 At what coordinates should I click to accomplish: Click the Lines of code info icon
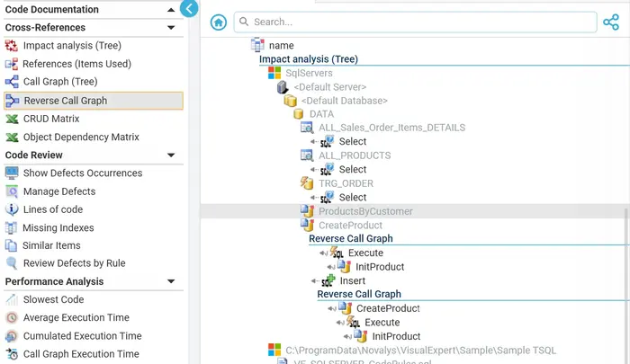pyautogui.click(x=12, y=209)
